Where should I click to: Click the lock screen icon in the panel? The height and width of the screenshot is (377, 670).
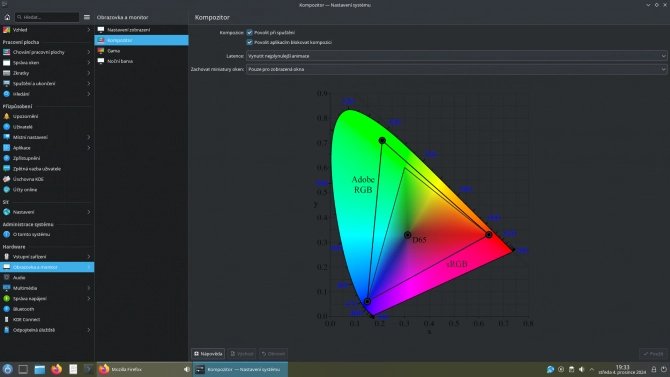[653, 369]
